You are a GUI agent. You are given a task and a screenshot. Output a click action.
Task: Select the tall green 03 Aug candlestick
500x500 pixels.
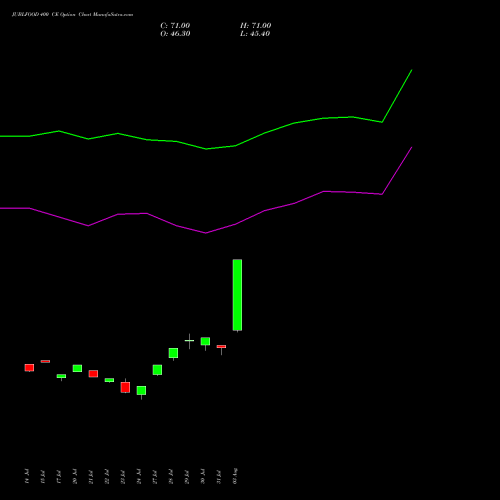click(237, 295)
